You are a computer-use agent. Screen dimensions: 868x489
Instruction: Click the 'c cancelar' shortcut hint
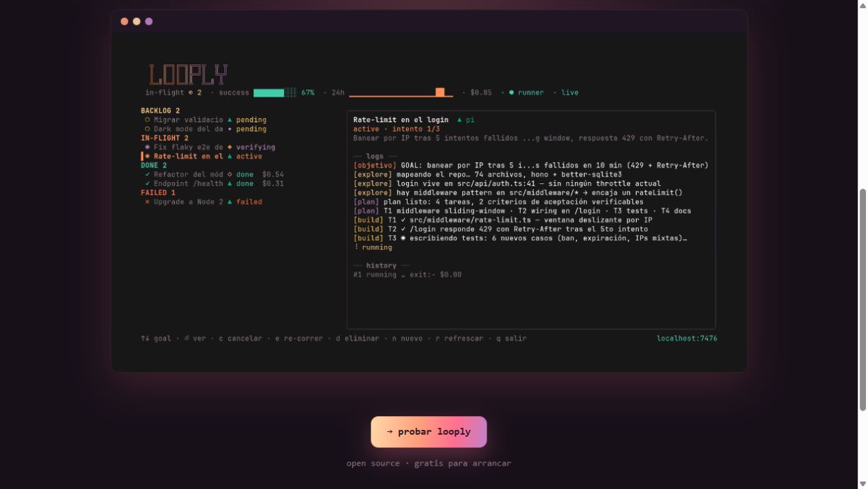pyautogui.click(x=240, y=339)
